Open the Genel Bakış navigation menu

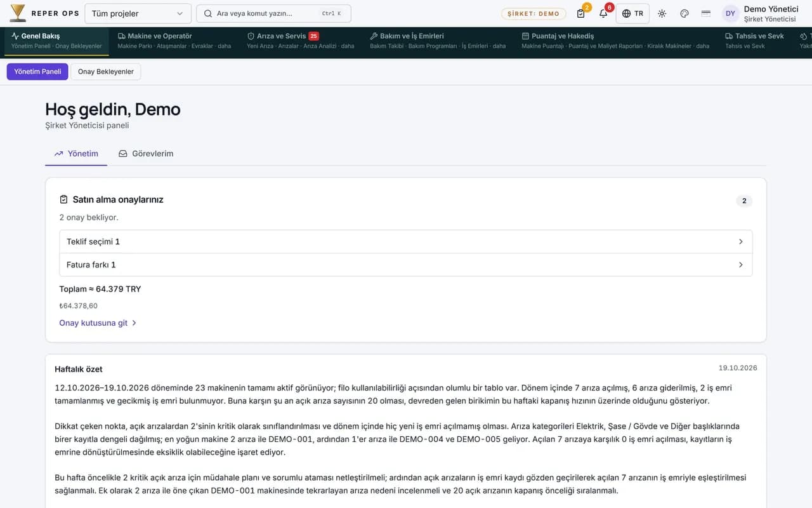(x=56, y=41)
